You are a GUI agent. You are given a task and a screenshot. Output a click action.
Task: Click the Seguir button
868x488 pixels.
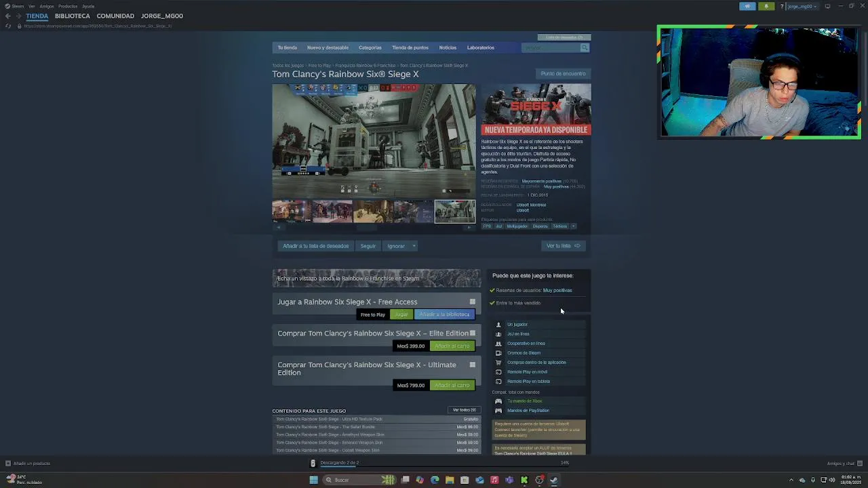point(368,246)
